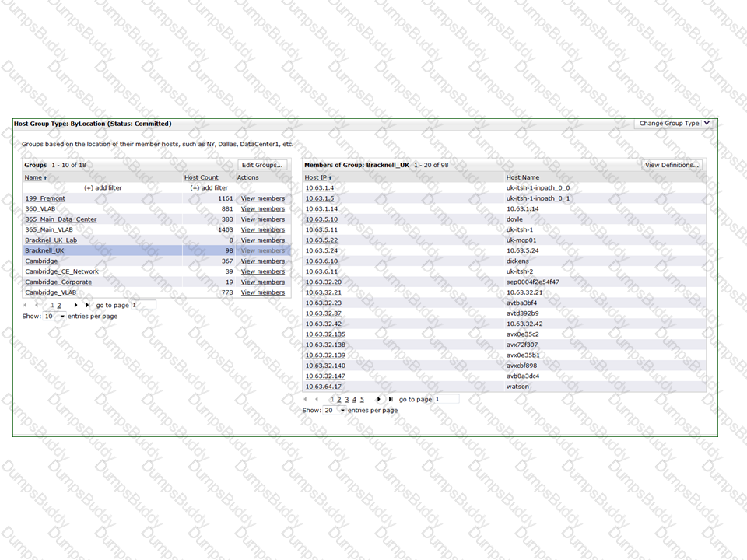The width and height of the screenshot is (747, 560).
Task: Open host IP 10.63.5.24
Action: coord(321,251)
